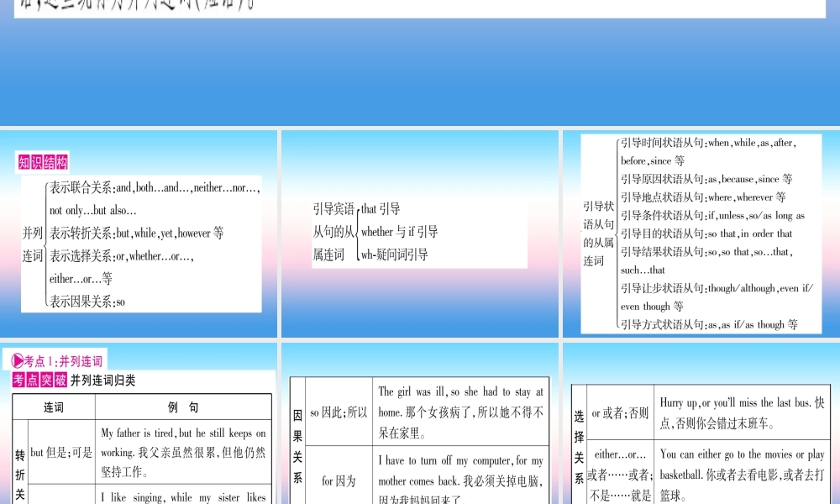Open the 选择关系 table slide thumbnail

coord(701,423)
